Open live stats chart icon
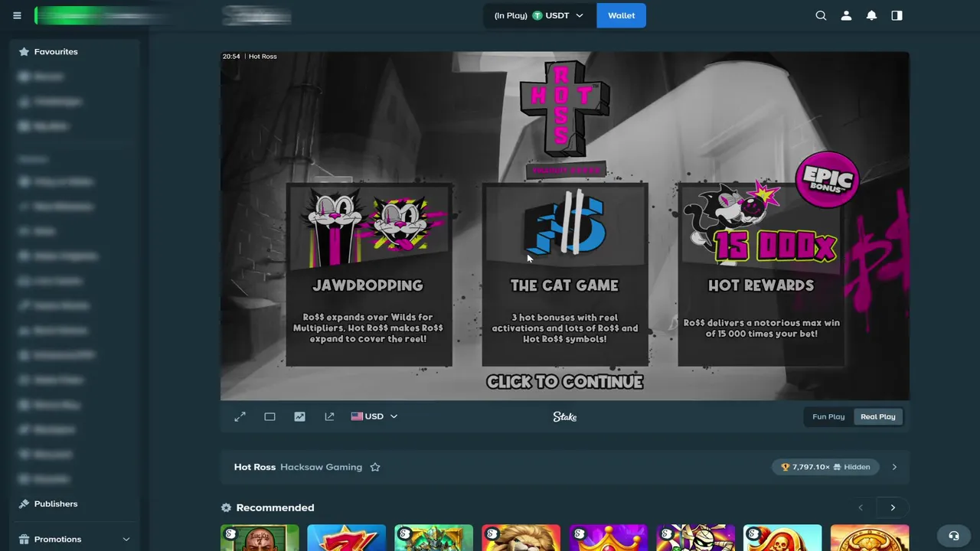The height and width of the screenshot is (551, 980). click(299, 416)
